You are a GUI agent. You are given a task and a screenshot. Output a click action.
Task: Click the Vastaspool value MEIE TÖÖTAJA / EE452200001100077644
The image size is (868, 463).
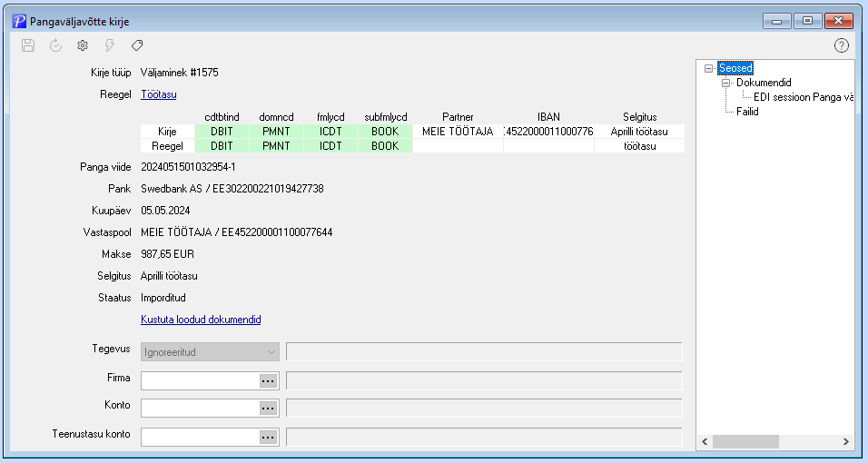click(x=236, y=232)
